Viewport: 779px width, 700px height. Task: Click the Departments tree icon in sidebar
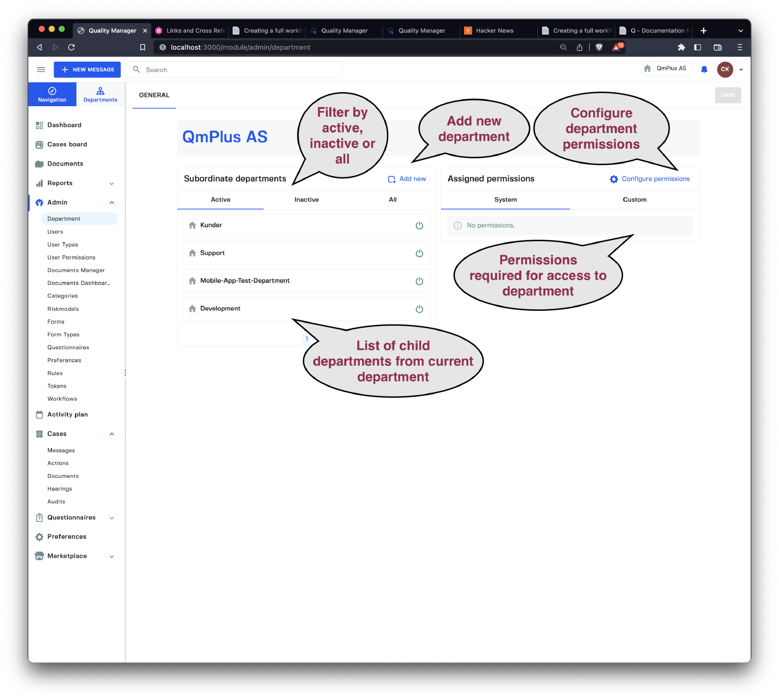tap(100, 92)
